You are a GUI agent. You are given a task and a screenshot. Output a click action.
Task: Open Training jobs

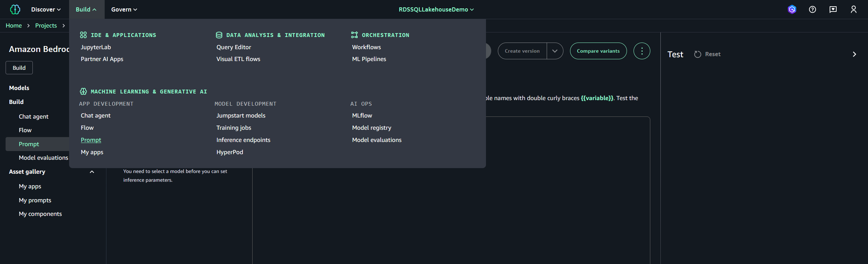coord(234,128)
